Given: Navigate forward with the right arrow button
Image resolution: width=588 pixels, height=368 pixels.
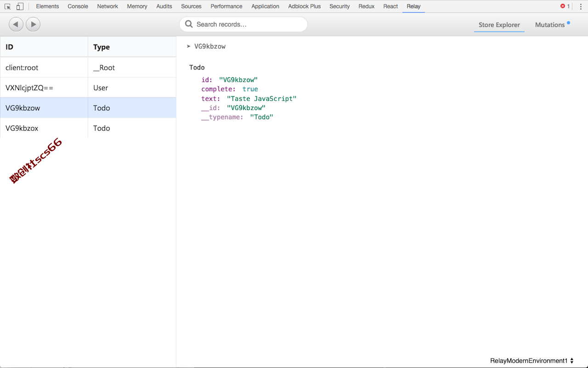Looking at the screenshot, I should [x=33, y=24].
